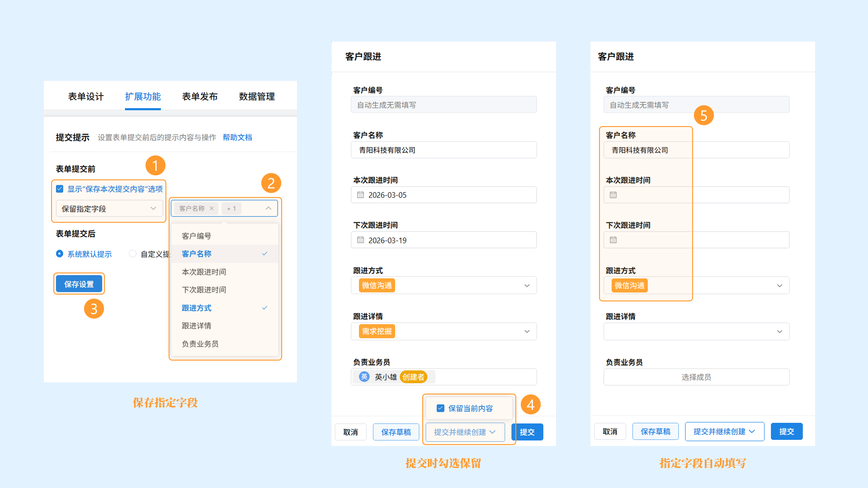Click the 选择成员 field for 负责业务员
The width and height of the screenshot is (868, 488).
(x=696, y=377)
